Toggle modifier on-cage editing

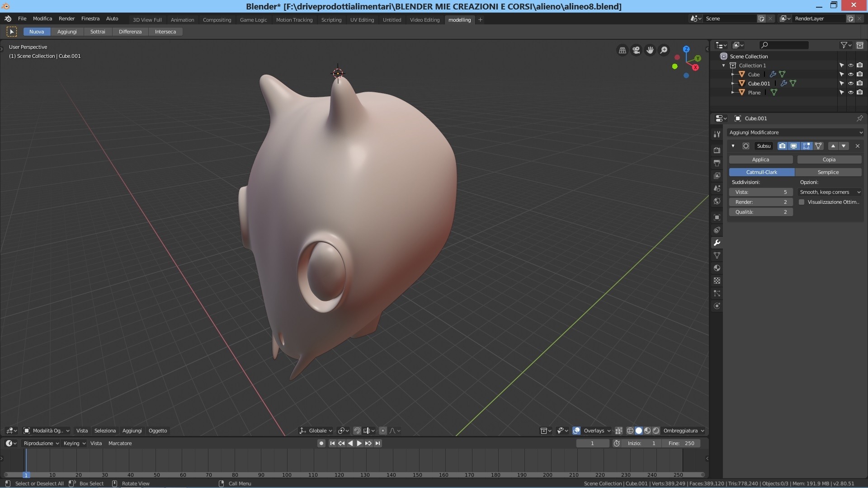[818, 146]
